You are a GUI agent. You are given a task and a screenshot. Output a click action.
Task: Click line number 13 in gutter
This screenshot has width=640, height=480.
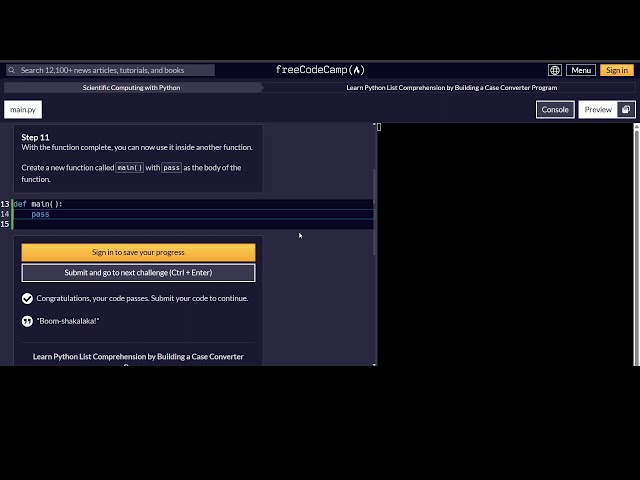(x=5, y=204)
